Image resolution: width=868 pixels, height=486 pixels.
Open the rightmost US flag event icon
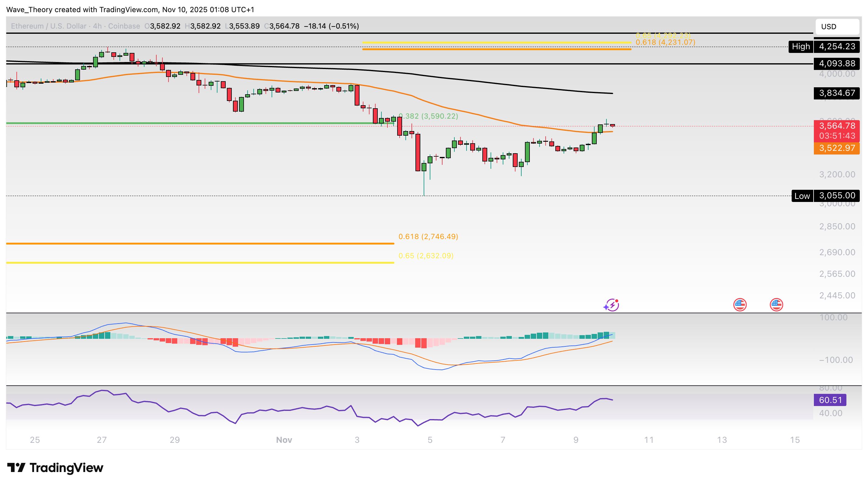click(776, 304)
